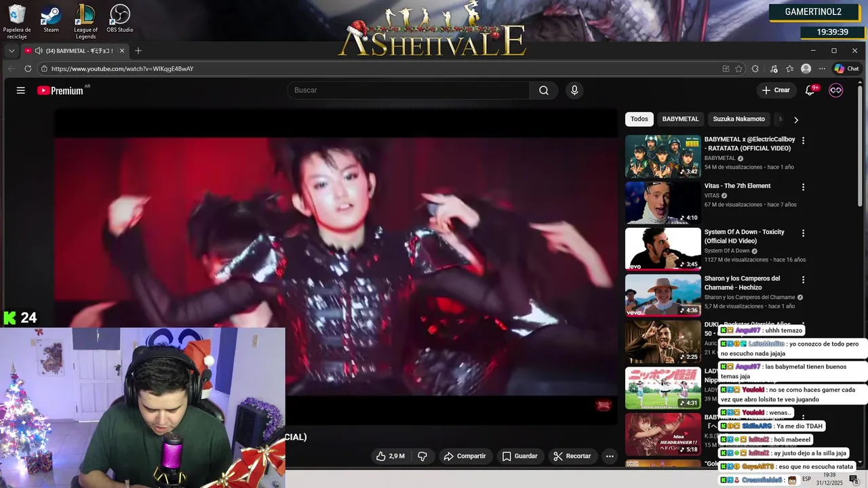The width and height of the screenshot is (868, 488).
Task: Open the YouTube guide hamburger menu
Action: click(21, 90)
